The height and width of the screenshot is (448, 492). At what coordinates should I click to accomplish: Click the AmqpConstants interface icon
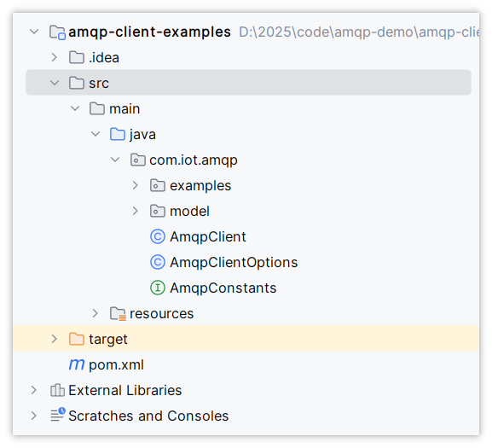(158, 288)
